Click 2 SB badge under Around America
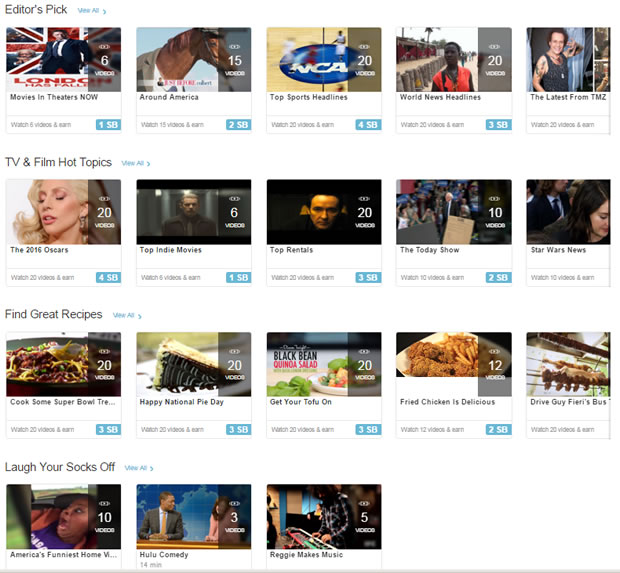The height and width of the screenshot is (573, 620). 238,125
